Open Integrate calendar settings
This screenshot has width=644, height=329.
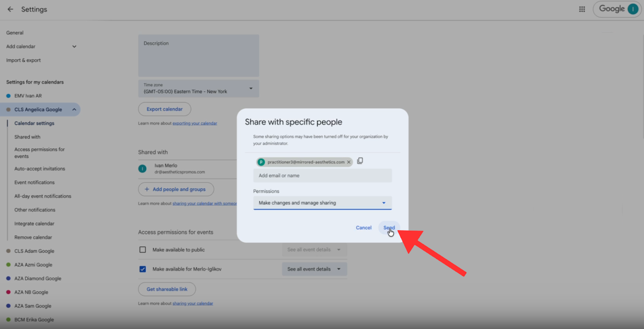click(x=34, y=223)
